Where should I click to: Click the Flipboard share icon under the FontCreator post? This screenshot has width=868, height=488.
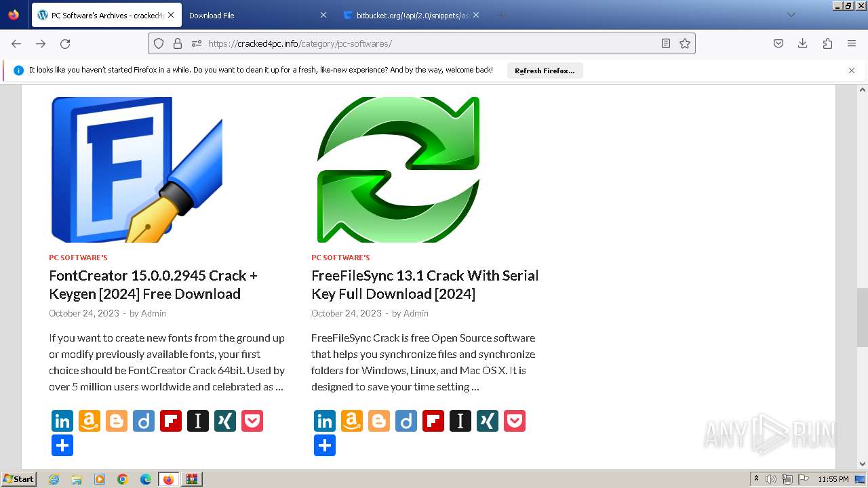171,421
